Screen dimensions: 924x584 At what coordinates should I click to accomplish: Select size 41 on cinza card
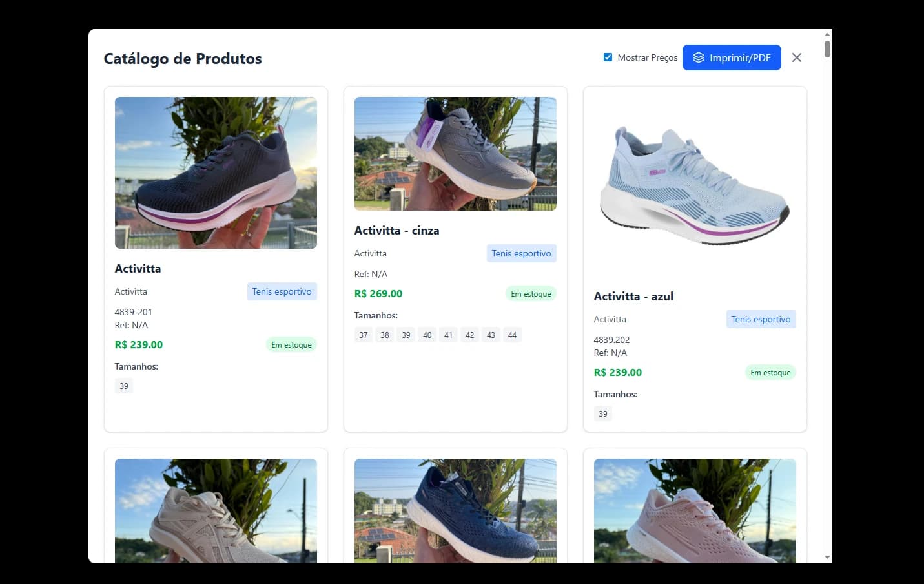pyautogui.click(x=448, y=335)
